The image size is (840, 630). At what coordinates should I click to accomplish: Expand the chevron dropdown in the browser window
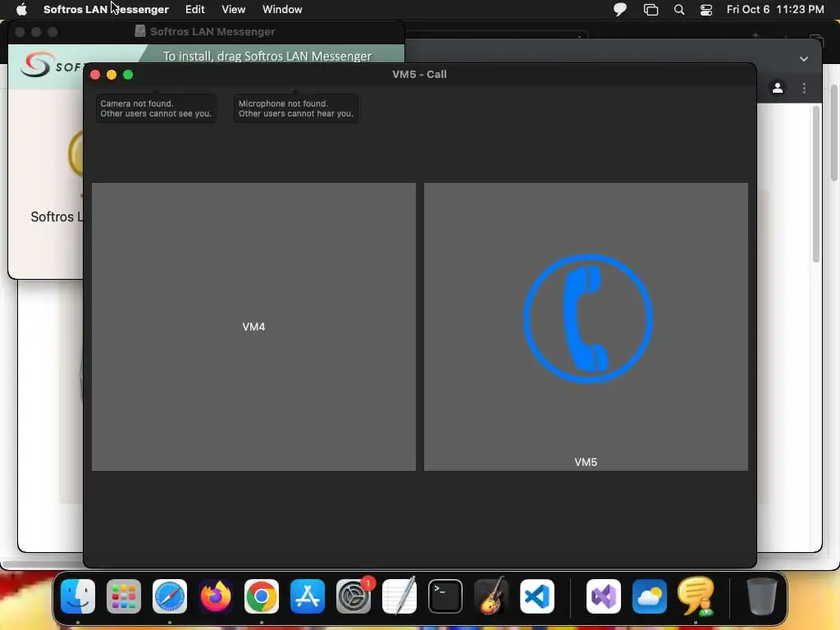click(x=804, y=59)
